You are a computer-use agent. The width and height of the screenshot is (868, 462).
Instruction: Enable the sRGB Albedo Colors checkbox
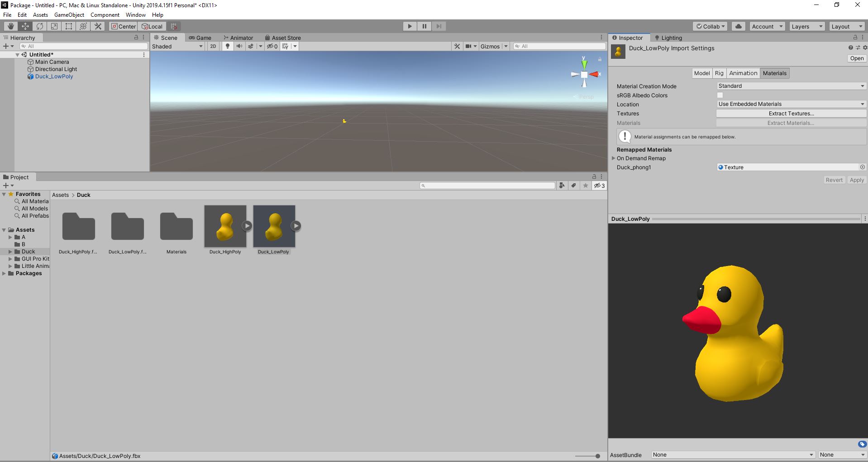720,95
